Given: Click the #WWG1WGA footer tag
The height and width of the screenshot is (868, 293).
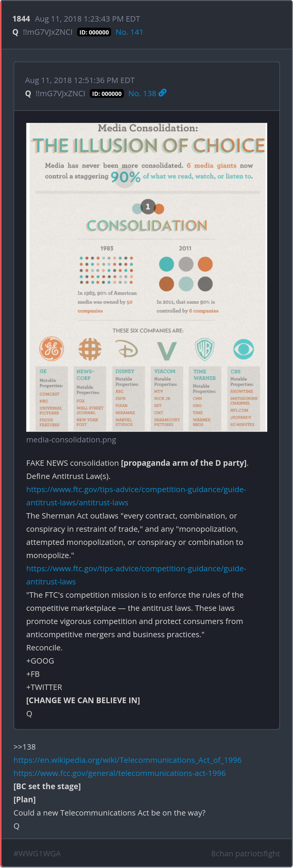Looking at the screenshot, I should (37, 854).
